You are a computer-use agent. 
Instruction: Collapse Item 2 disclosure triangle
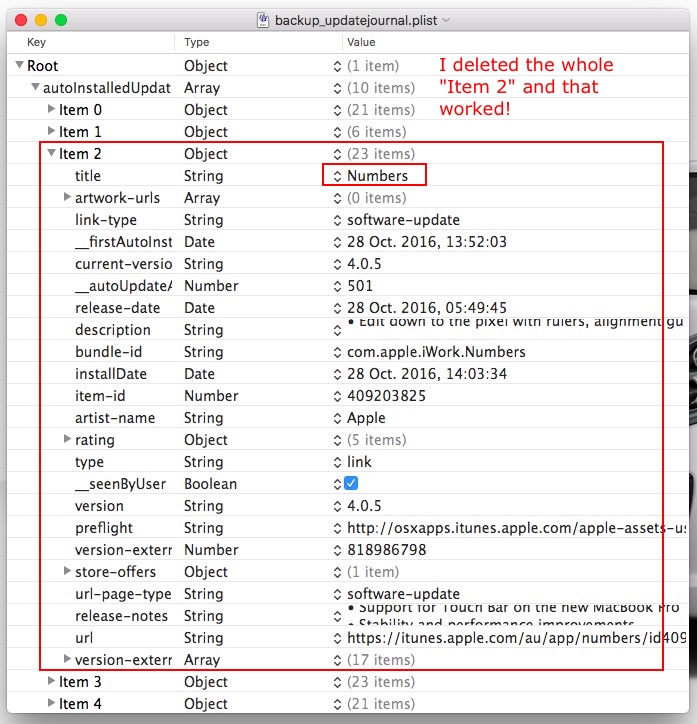coord(51,153)
